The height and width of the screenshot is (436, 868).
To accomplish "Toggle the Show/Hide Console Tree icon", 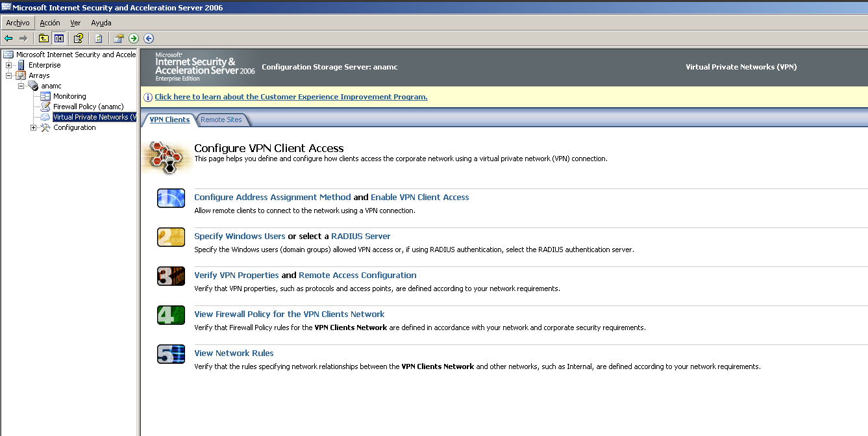I will (x=58, y=38).
